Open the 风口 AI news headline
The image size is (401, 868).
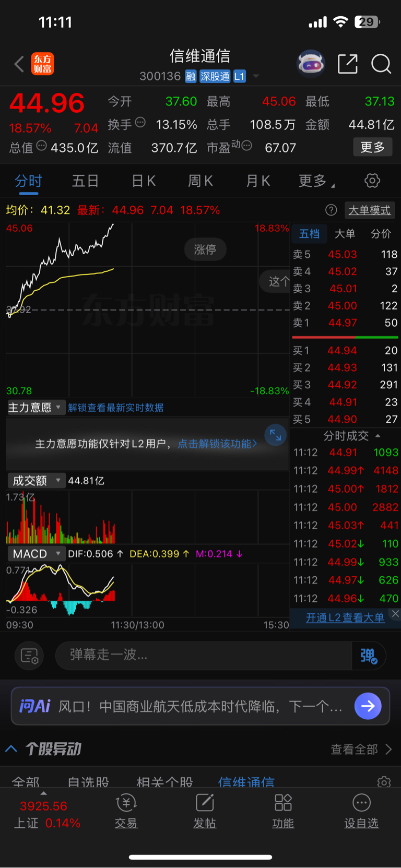pyautogui.click(x=200, y=707)
